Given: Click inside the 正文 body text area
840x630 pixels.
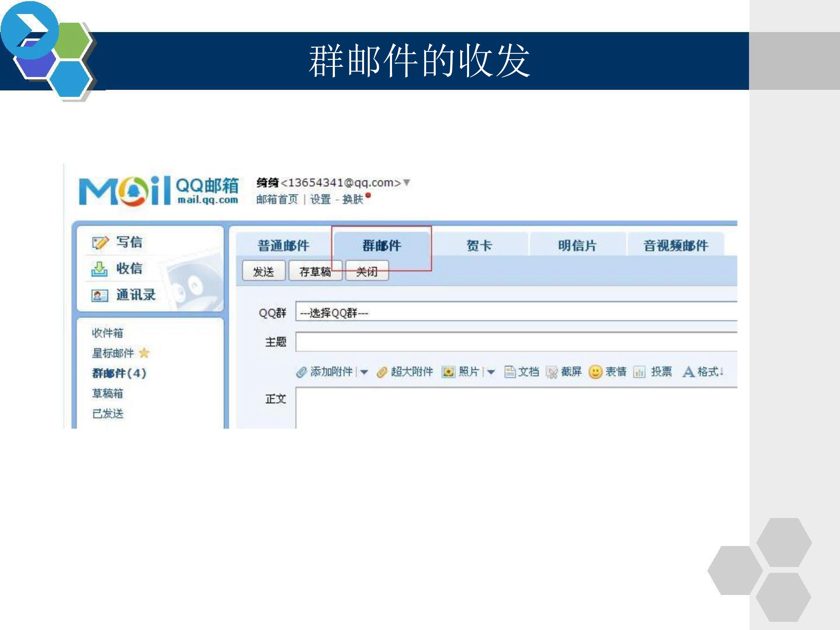Looking at the screenshot, I should 517,407.
